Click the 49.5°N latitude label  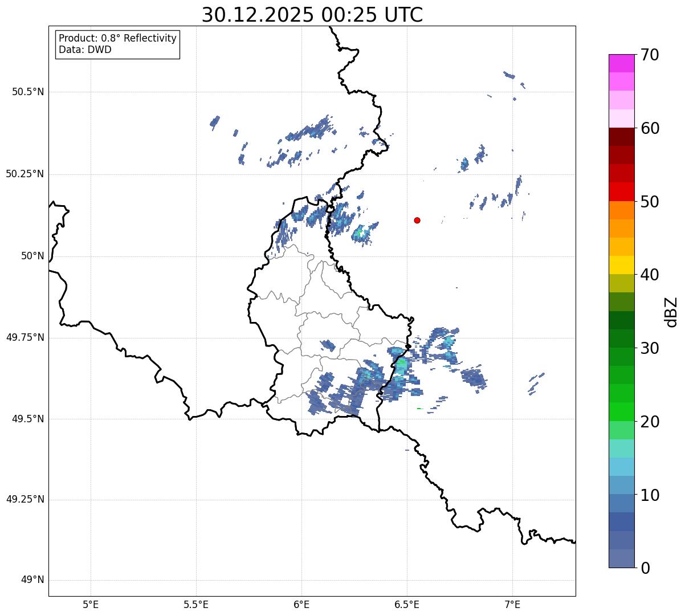tap(28, 419)
